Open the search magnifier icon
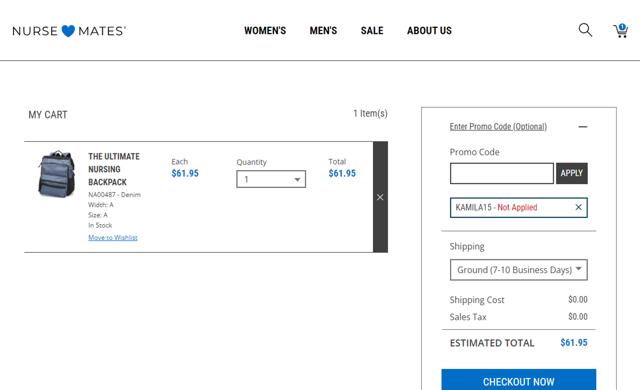 click(x=585, y=30)
